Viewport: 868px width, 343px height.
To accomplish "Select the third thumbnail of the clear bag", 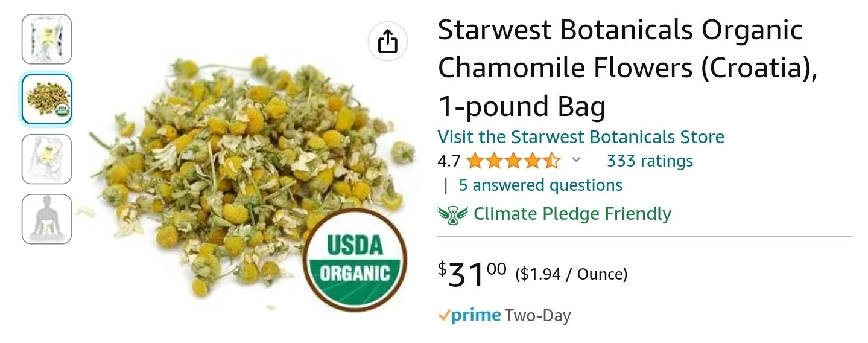I will [x=47, y=159].
